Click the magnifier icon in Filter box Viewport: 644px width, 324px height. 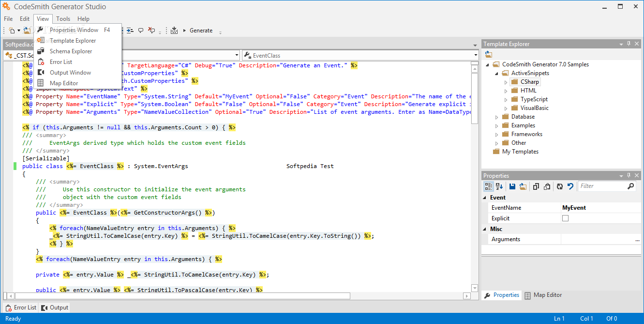[x=630, y=186]
